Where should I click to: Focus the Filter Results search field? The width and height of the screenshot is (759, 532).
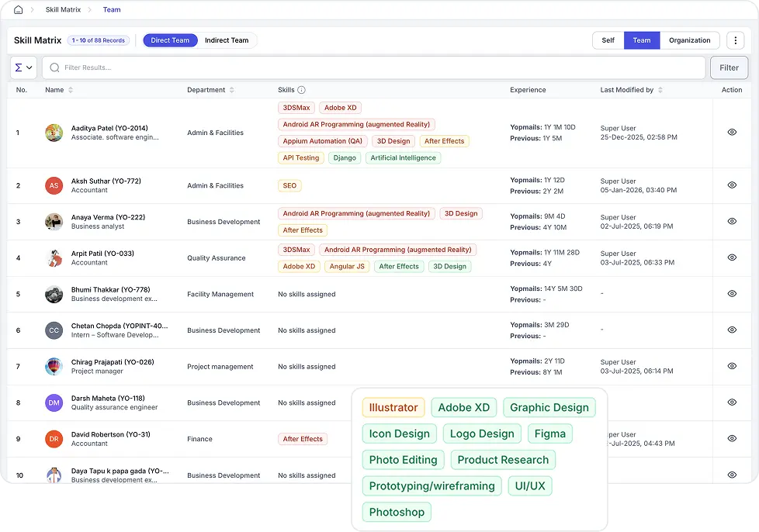(380, 67)
